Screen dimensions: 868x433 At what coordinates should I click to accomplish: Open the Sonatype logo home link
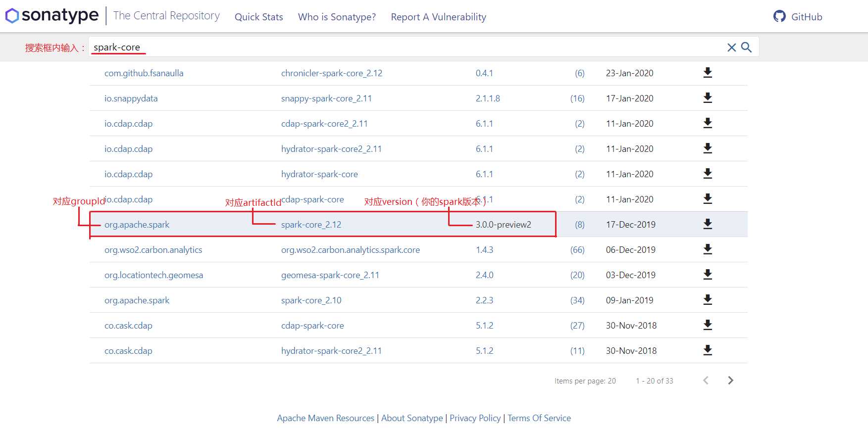pyautogui.click(x=52, y=15)
